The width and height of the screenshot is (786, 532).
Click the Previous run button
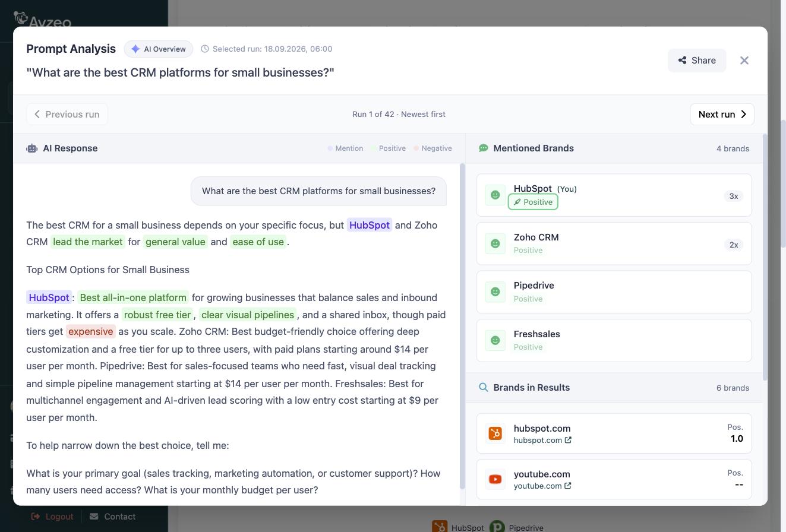(x=67, y=114)
